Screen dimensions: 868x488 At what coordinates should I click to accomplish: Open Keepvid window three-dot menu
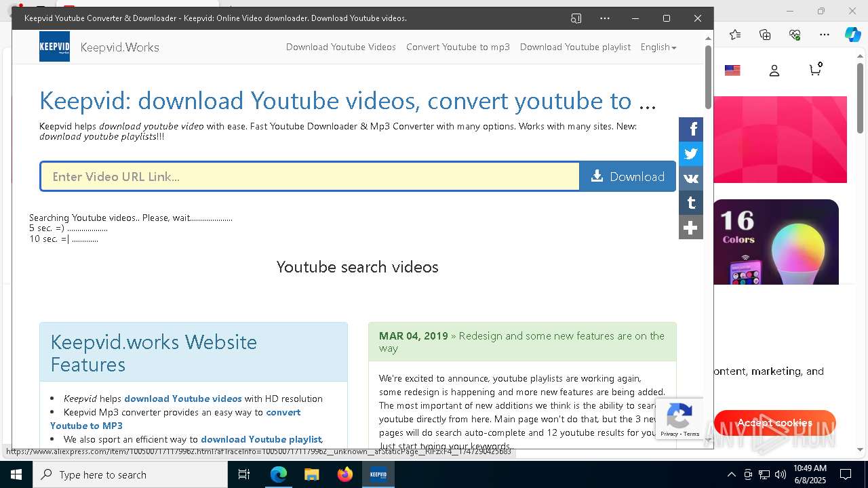tap(605, 18)
